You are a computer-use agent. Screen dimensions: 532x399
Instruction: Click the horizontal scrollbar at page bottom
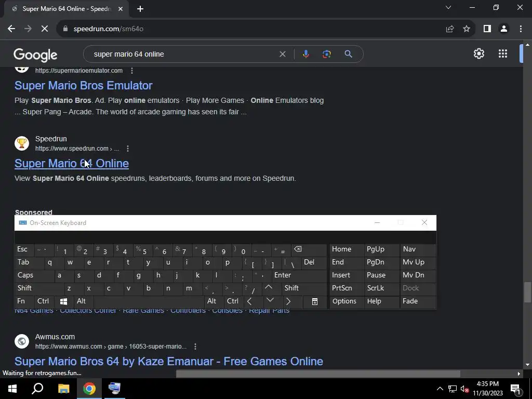(x=318, y=374)
